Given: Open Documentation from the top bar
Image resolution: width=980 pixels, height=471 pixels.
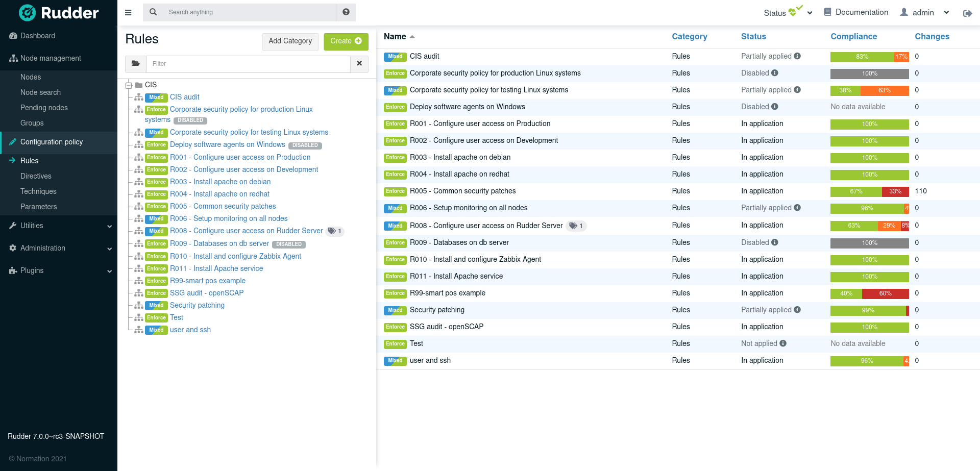Looking at the screenshot, I should tap(856, 12).
